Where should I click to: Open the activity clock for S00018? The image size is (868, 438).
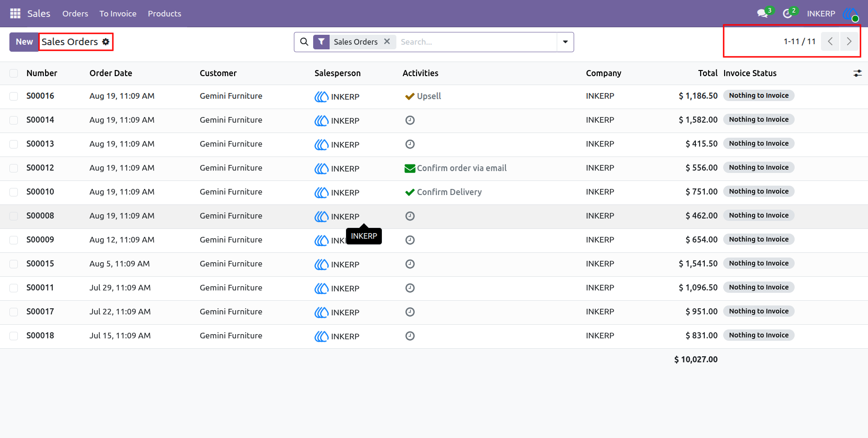[x=410, y=336]
